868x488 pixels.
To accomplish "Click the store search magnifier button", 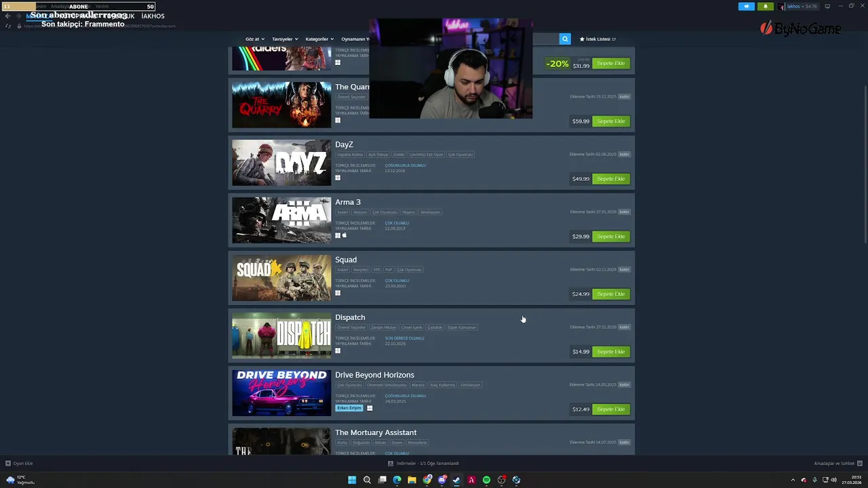I will tap(565, 39).
